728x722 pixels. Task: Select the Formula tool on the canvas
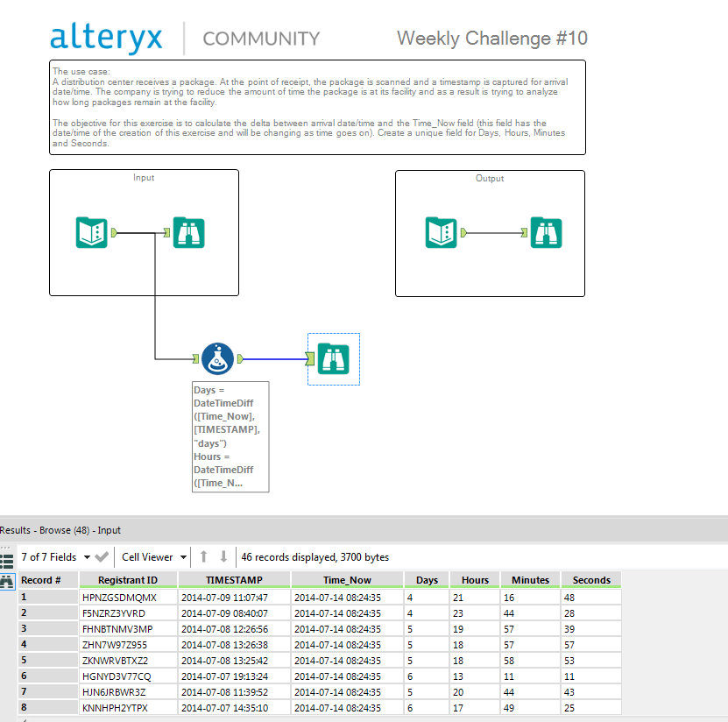click(217, 358)
